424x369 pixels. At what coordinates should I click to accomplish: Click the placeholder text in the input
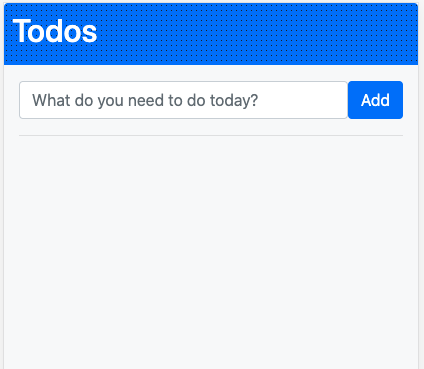pyautogui.click(x=145, y=100)
